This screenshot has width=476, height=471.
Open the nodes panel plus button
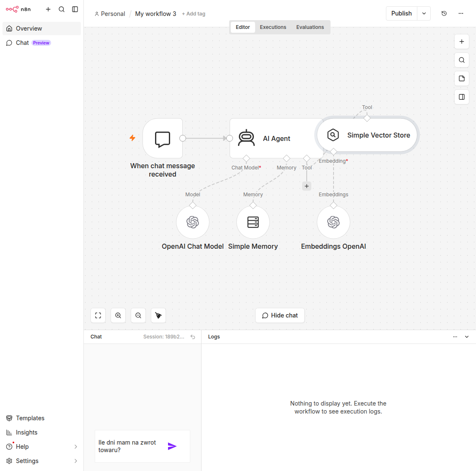point(461,42)
